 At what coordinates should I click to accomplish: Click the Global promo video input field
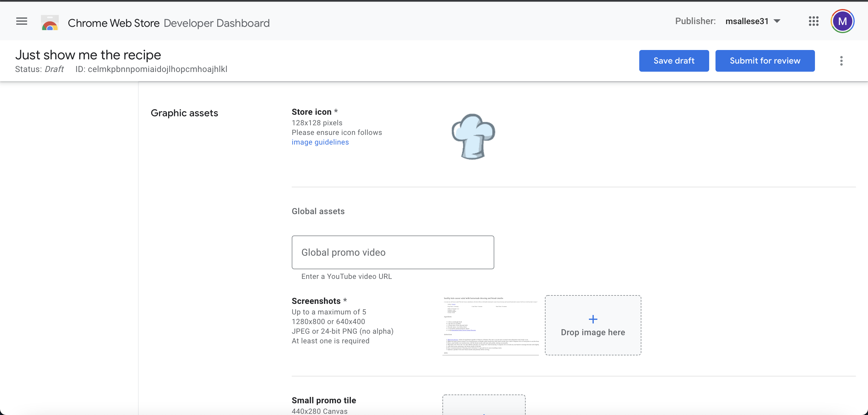[x=392, y=252]
